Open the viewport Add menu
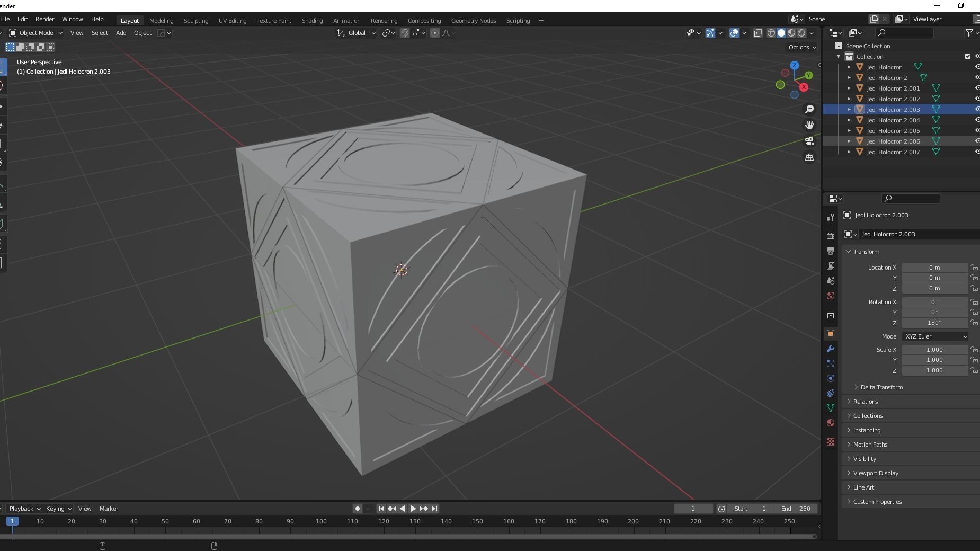Screen dimensions: 980x551 [121, 33]
